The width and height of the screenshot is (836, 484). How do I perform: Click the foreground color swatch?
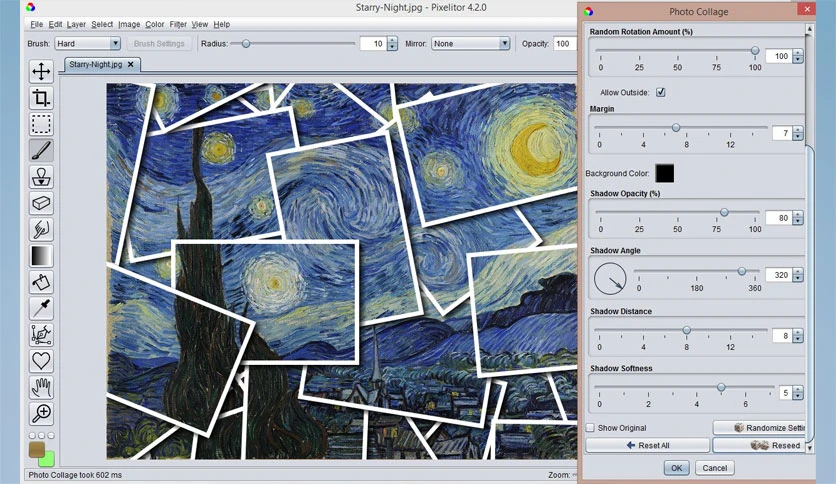point(36,449)
